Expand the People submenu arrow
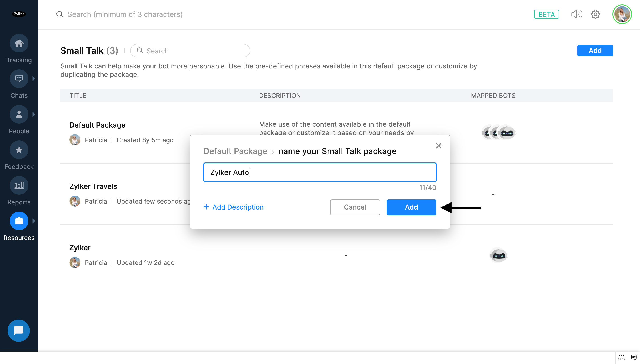The width and height of the screenshot is (640, 364). [x=34, y=114]
